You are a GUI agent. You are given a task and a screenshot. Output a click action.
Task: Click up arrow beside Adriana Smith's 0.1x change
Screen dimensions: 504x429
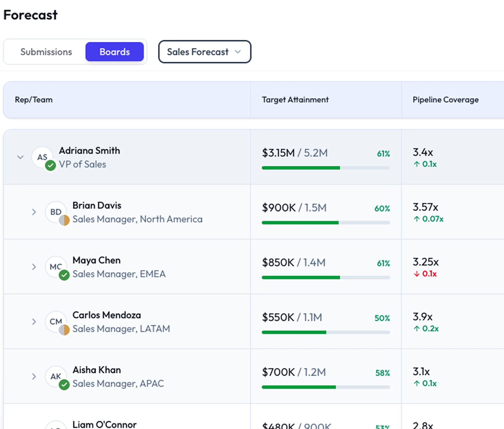417,164
